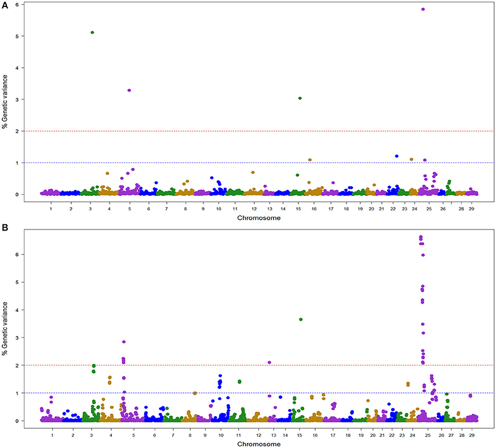Select the gold chromosome 4 outlier point in panel A
496x448 pixels.
tap(107, 173)
